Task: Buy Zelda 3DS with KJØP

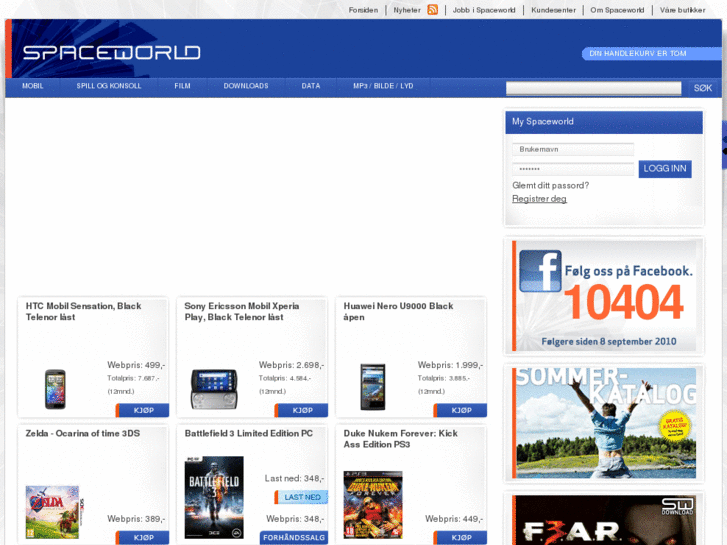Action: (x=142, y=538)
